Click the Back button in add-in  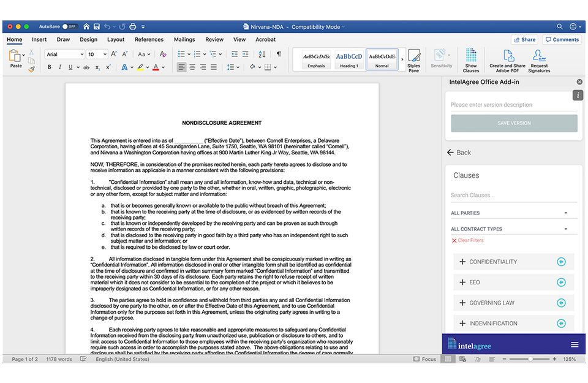click(459, 153)
